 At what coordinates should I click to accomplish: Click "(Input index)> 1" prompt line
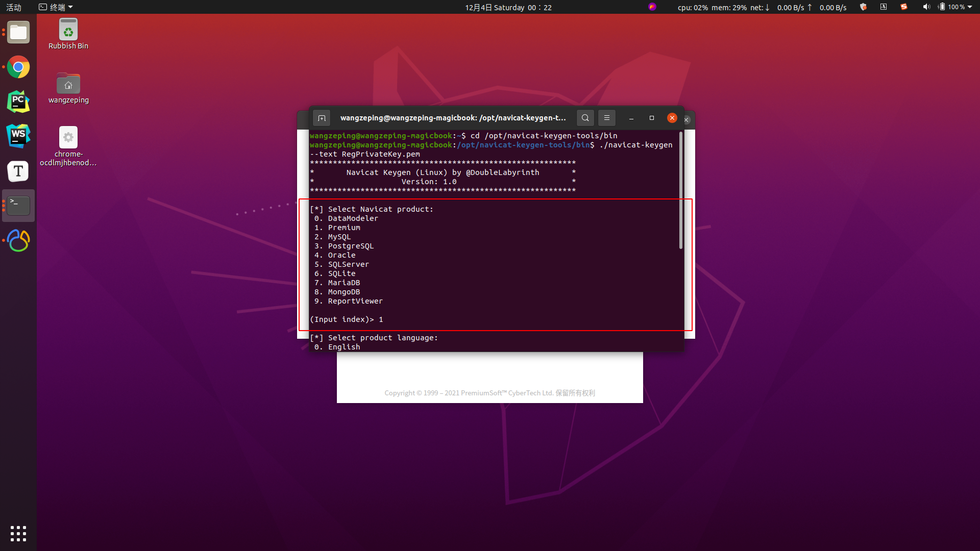point(347,319)
